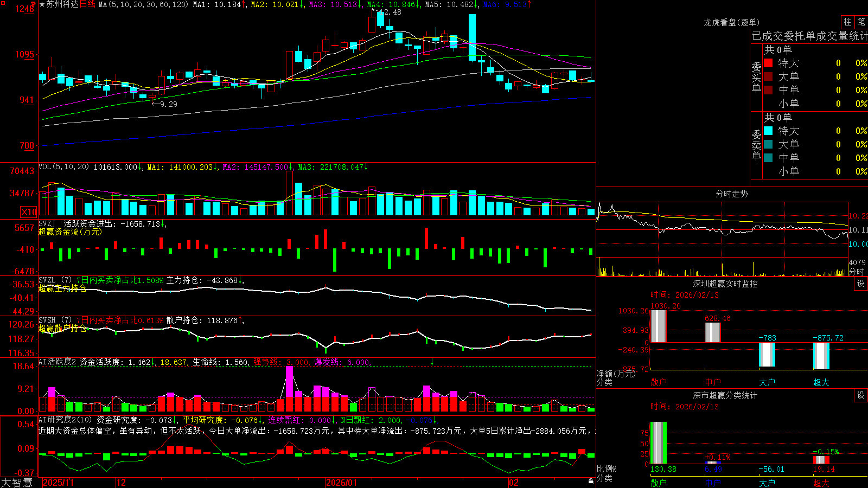Switch to 笔 tick view button
868x488 pixels.
(861, 22)
